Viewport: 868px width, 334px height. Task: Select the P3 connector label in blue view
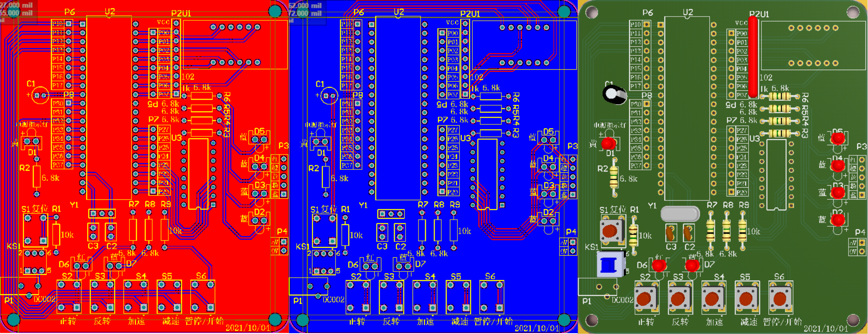[573, 146]
